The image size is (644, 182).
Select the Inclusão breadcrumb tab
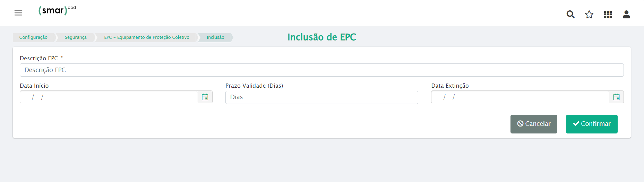tap(215, 37)
